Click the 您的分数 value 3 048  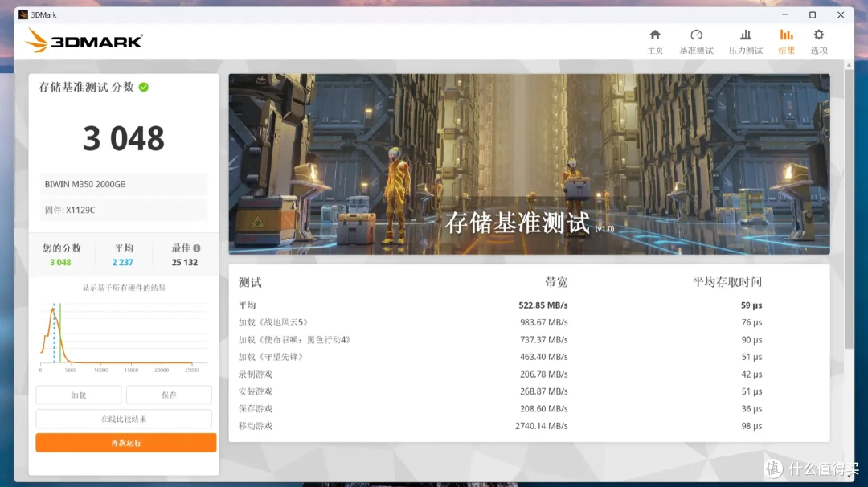(60, 262)
